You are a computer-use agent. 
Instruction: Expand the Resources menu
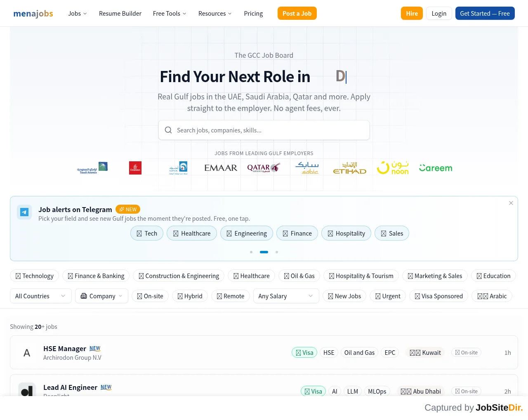point(215,14)
